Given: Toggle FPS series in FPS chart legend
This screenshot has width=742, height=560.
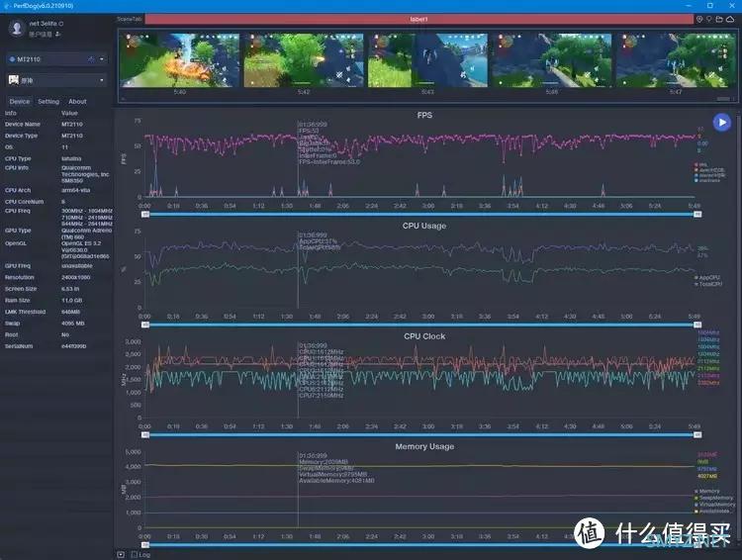Looking at the screenshot, I should (700, 164).
